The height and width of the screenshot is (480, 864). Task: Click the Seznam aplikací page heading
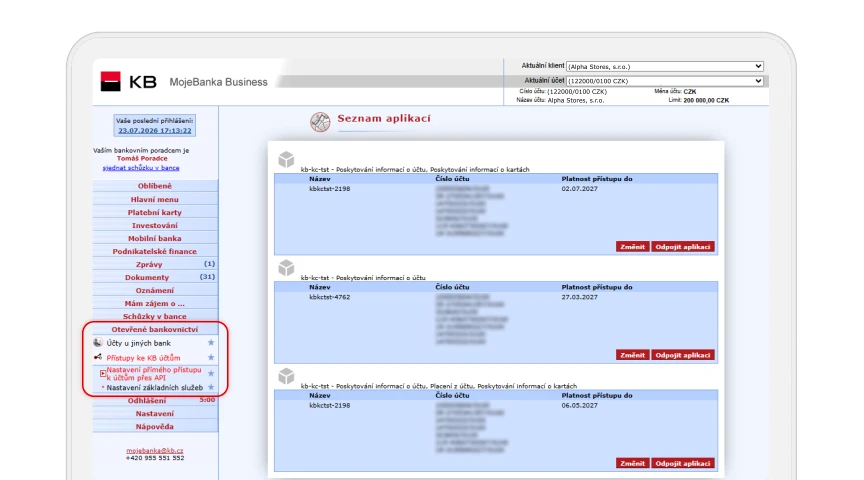coord(384,118)
